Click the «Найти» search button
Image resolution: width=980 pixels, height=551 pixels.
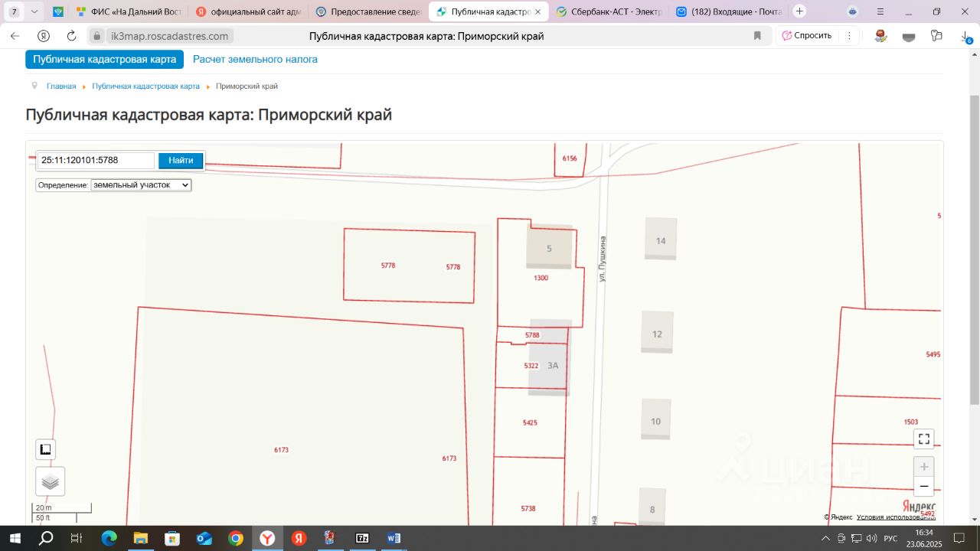[x=181, y=161]
